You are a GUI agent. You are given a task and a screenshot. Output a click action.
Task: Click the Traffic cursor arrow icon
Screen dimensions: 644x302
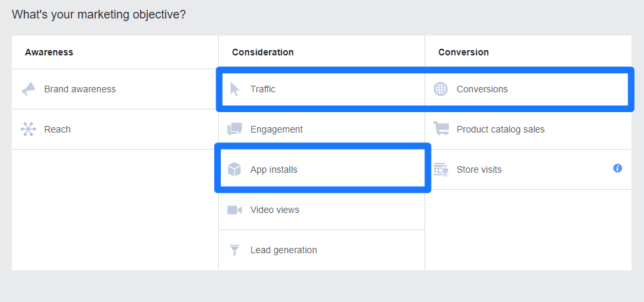[x=235, y=89]
